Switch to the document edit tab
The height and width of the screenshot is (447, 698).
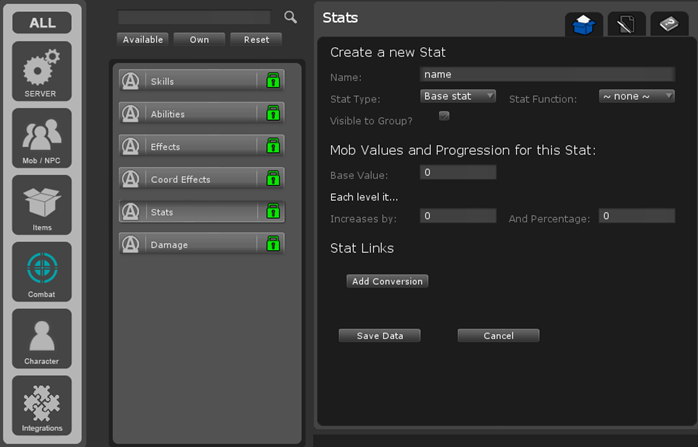click(x=627, y=24)
